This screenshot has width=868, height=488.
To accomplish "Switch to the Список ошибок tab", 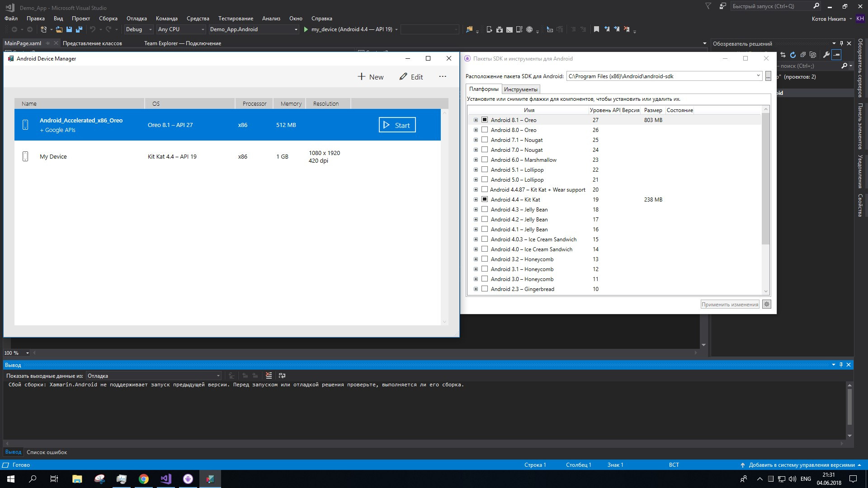I will click(x=47, y=452).
